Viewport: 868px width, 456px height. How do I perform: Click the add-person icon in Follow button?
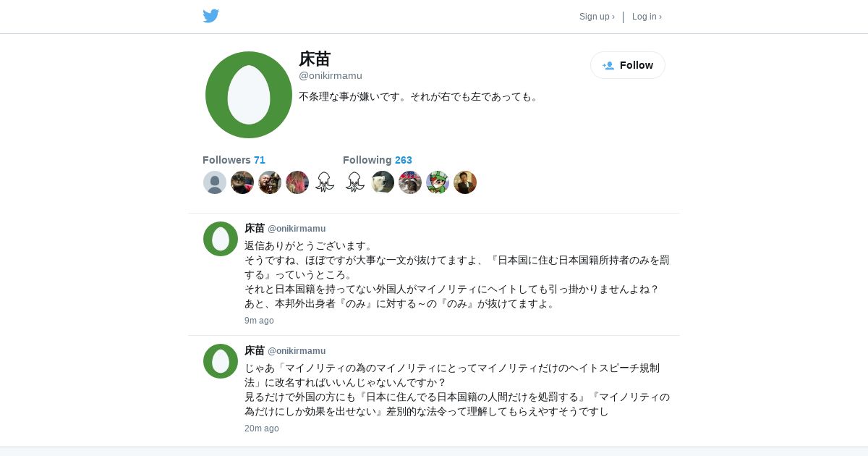click(608, 65)
